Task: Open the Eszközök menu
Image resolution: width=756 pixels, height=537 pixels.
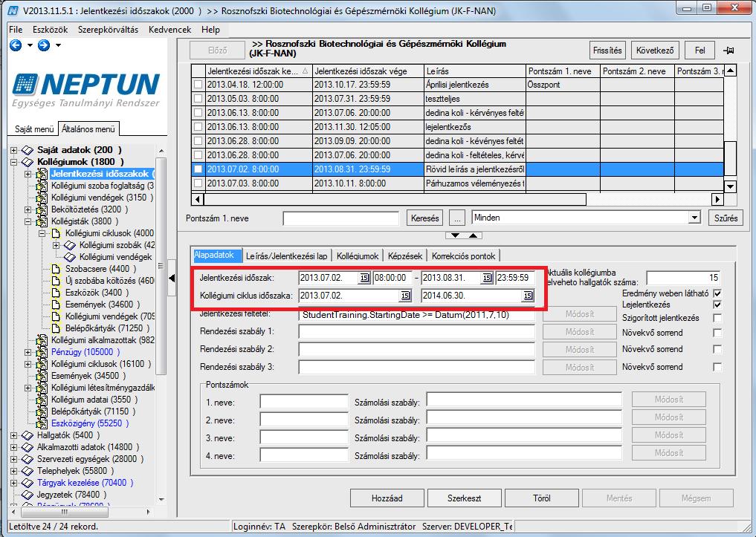Action: [50, 30]
